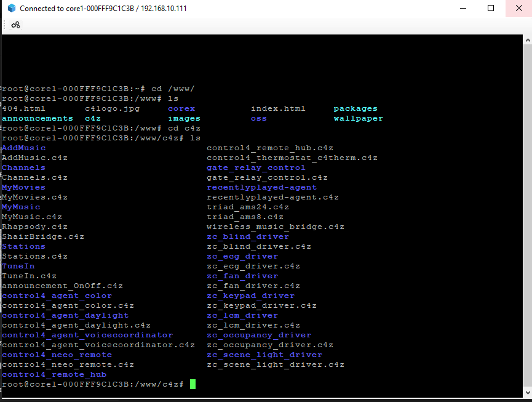
Task: Minimize the terminal window
Action: 463,8
